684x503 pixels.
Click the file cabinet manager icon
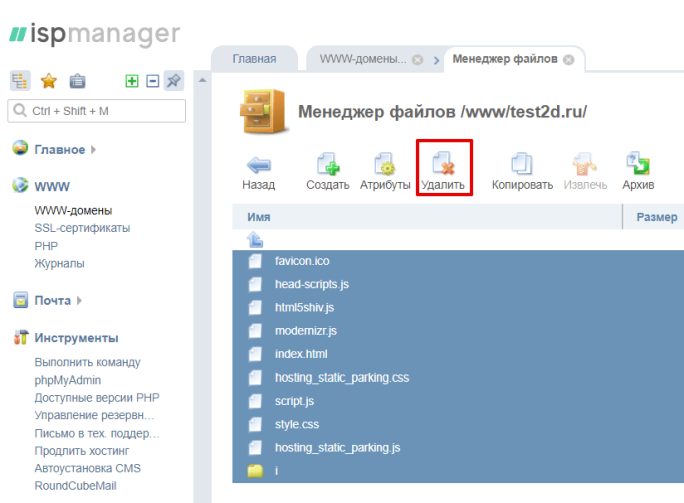[263, 111]
